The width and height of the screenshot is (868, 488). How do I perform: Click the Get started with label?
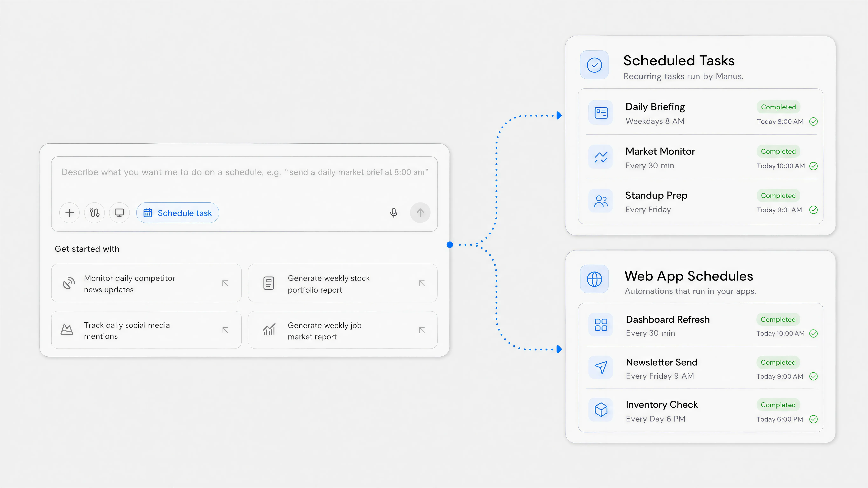coord(87,249)
